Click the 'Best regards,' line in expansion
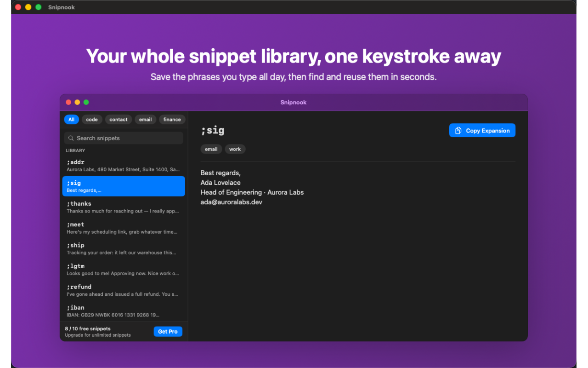The height and width of the screenshot is (368, 588). [220, 173]
